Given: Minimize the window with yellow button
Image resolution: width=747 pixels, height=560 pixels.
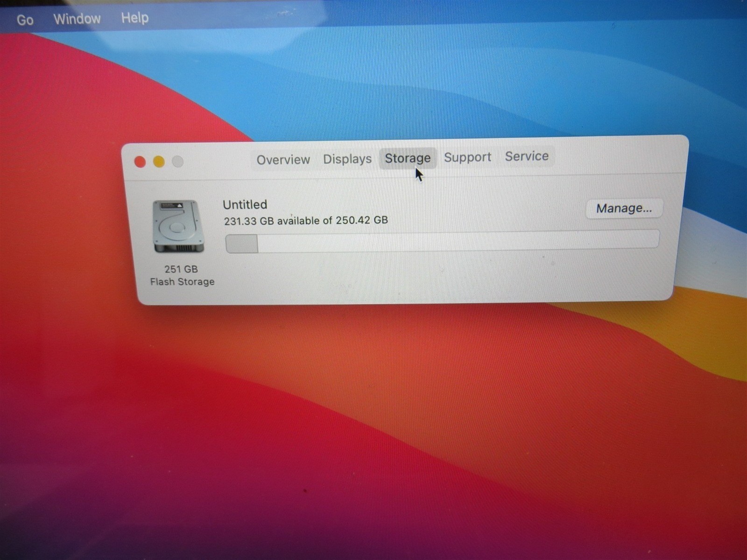Looking at the screenshot, I should click(159, 161).
